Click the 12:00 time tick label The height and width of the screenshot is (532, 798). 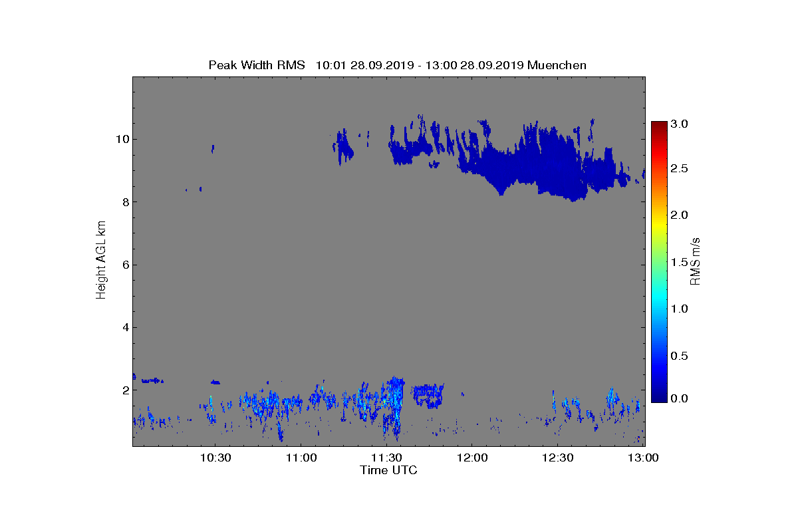point(472,458)
